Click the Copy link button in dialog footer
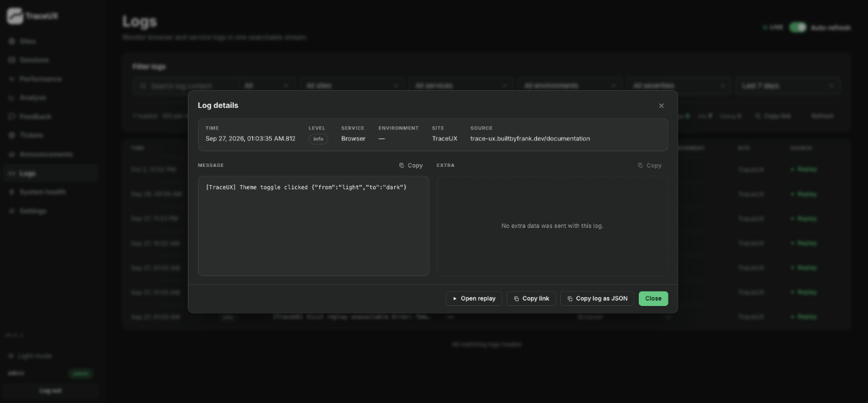 [532, 299]
